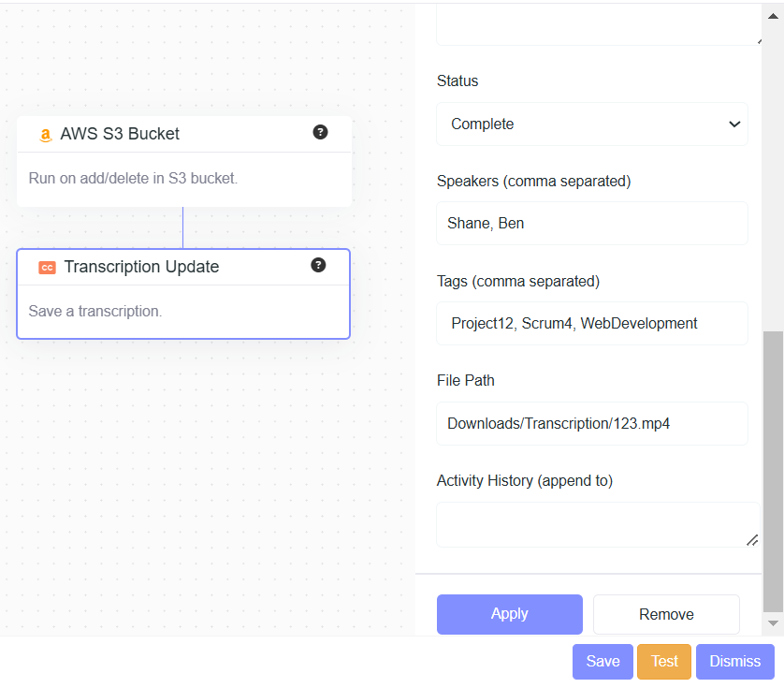Open the Status dropdown showing Complete

pyautogui.click(x=592, y=124)
